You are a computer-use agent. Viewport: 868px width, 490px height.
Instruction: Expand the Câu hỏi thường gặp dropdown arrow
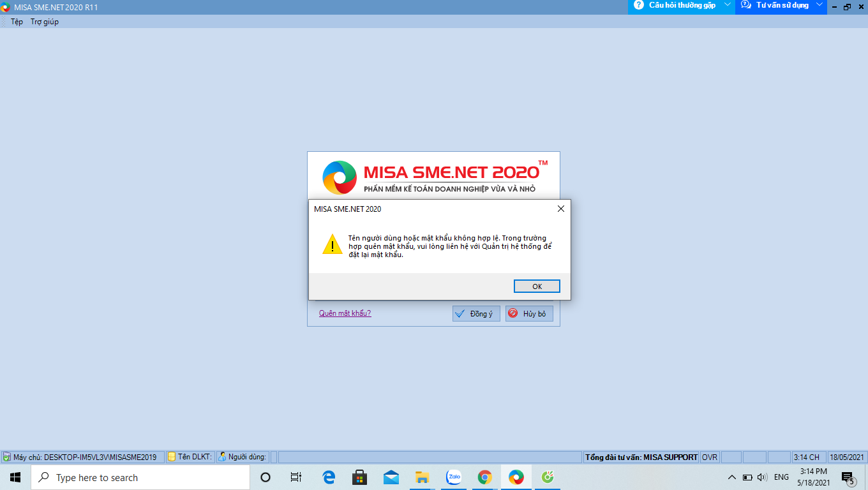pos(727,5)
